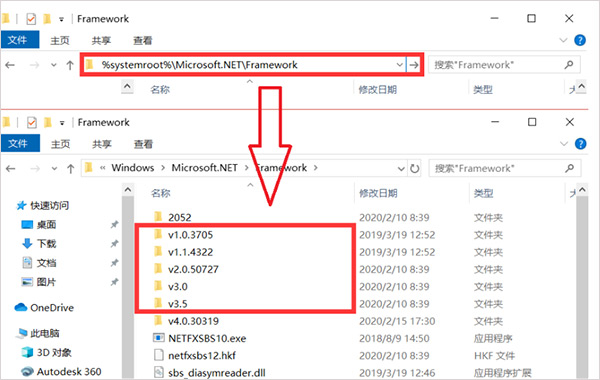This screenshot has width=600, height=380.
Task: Expand address history dropdown in upper address bar
Action: click(x=399, y=65)
